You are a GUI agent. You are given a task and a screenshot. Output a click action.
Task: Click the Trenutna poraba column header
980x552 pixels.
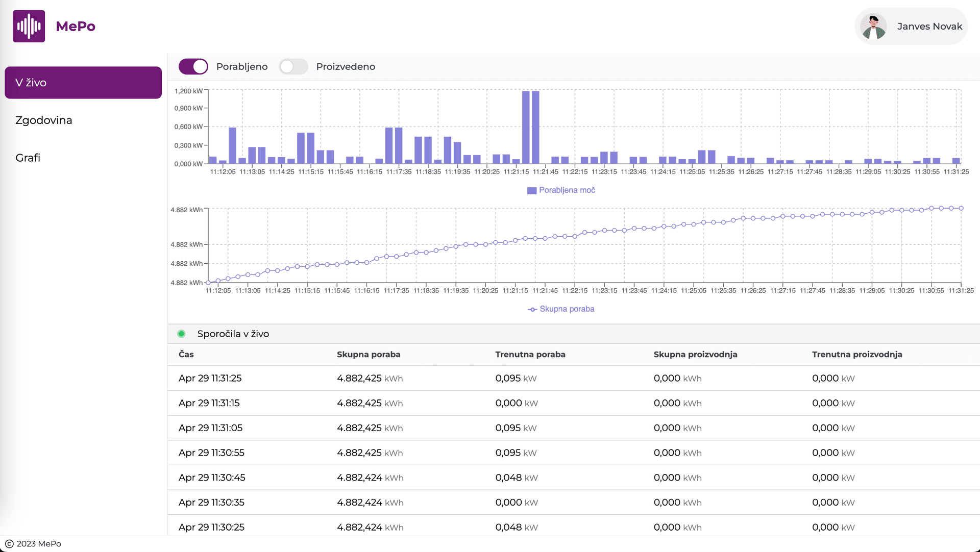[x=530, y=354]
